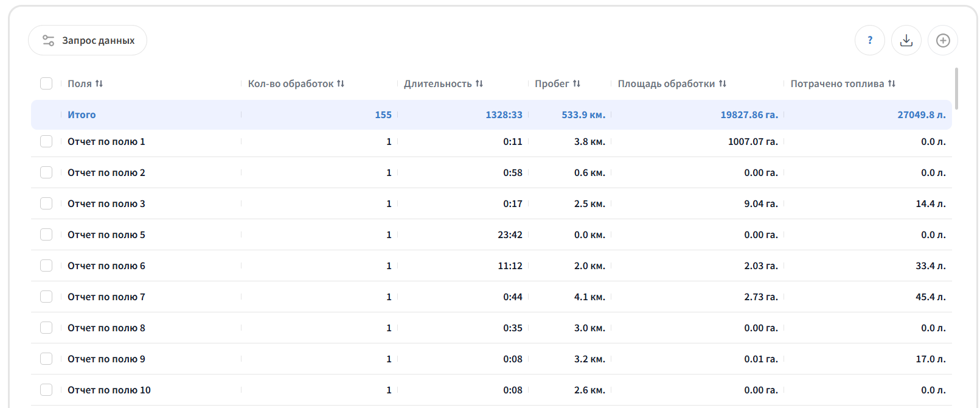
Task: Click the circled plus add icon
Action: pos(943,40)
